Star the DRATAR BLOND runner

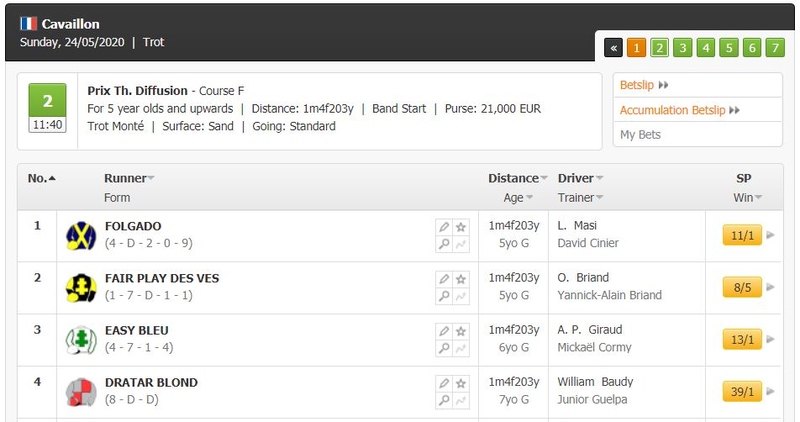pos(461,383)
